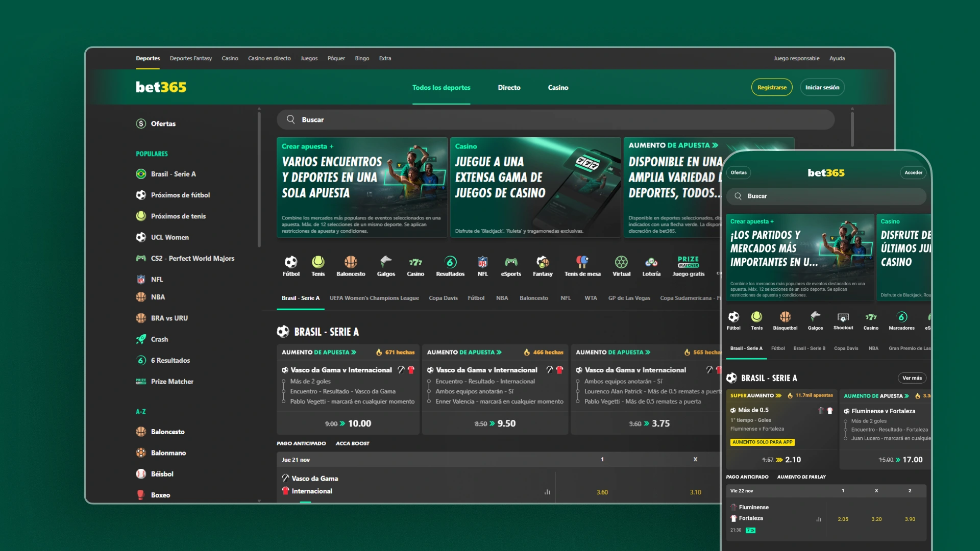Click the Fútbol sport icon in desktop carousel

[x=291, y=262]
